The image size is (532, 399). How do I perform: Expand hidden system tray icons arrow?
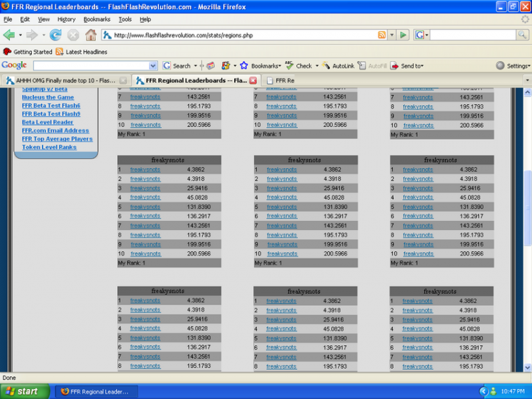484,391
